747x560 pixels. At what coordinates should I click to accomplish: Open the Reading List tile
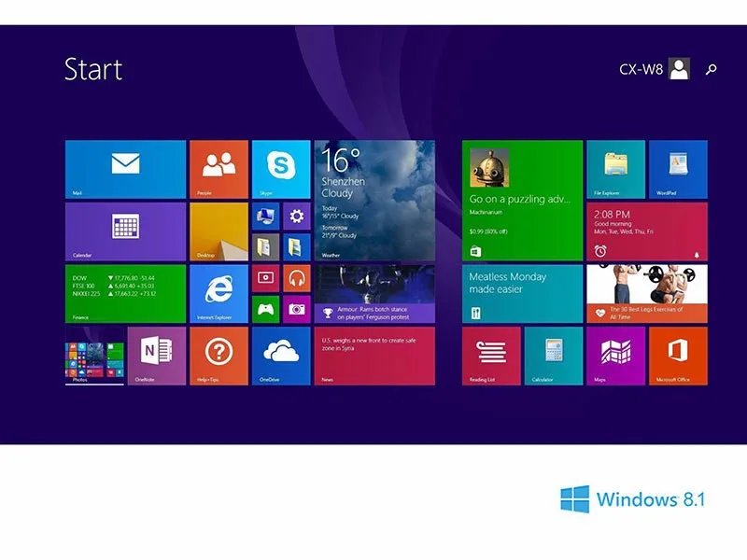pos(491,357)
